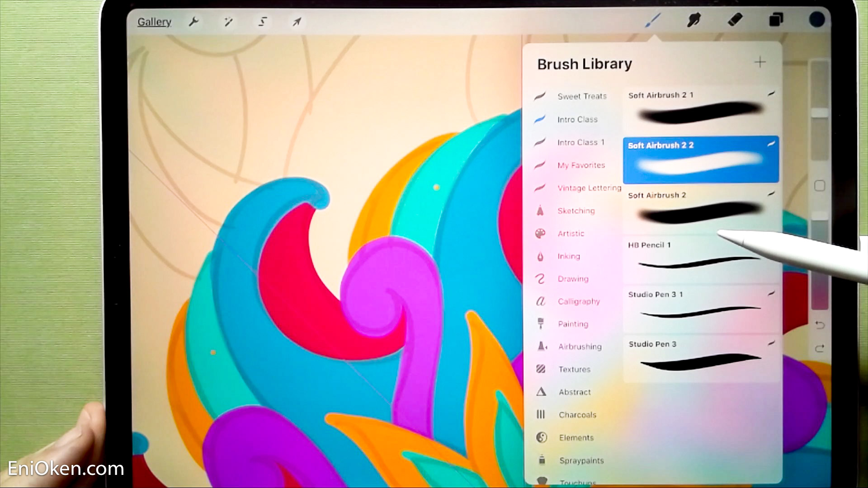
Task: Select the Studio Pen 3 1 brush
Action: (701, 309)
